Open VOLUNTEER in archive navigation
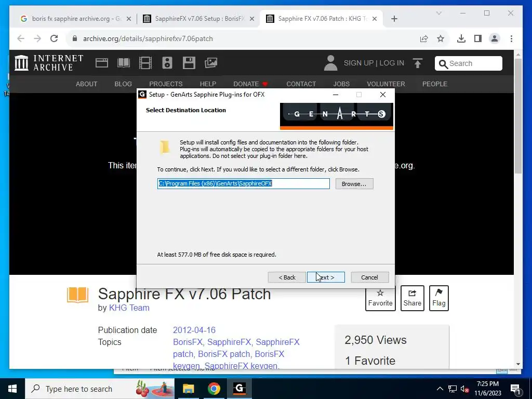532x399 pixels. (x=386, y=84)
